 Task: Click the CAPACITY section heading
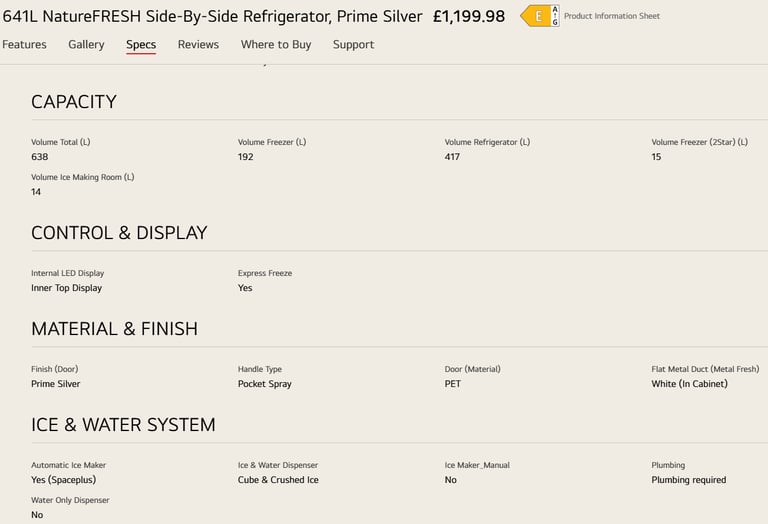point(74,102)
